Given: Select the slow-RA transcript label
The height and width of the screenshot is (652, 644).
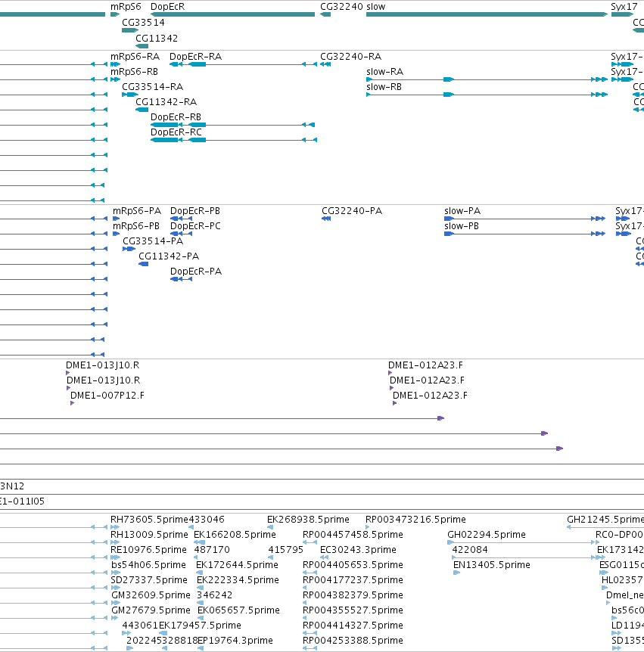Looking at the screenshot, I should click(x=385, y=72).
